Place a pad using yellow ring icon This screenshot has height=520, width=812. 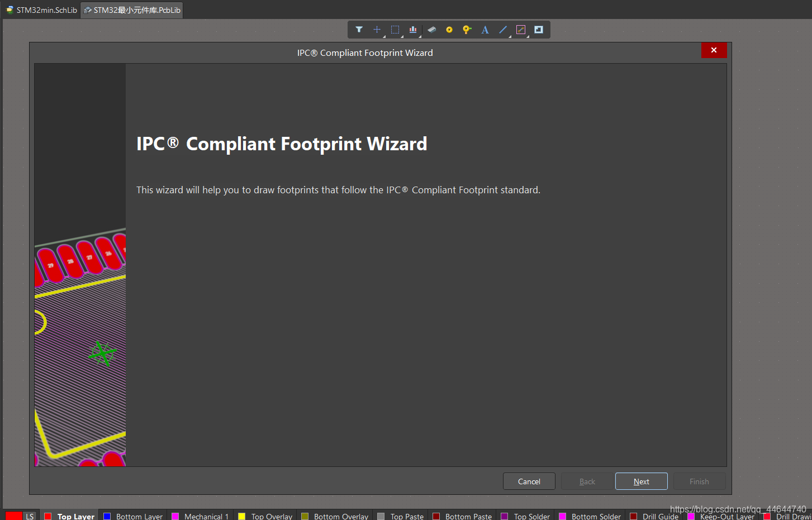[x=449, y=30]
